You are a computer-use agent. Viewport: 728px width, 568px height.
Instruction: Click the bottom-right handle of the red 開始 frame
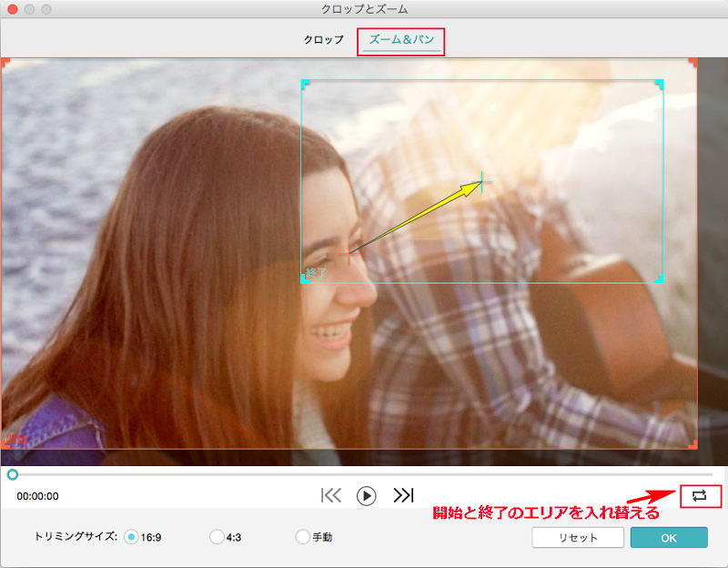point(693,445)
